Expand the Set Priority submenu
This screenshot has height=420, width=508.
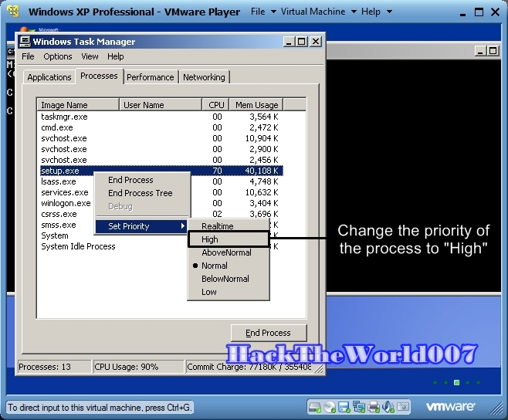pos(142,226)
